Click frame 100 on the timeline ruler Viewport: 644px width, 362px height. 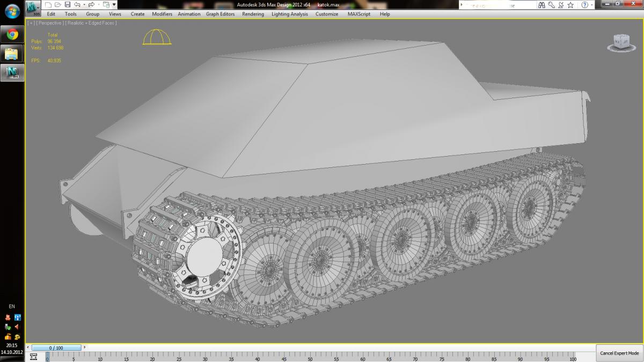pos(573,358)
